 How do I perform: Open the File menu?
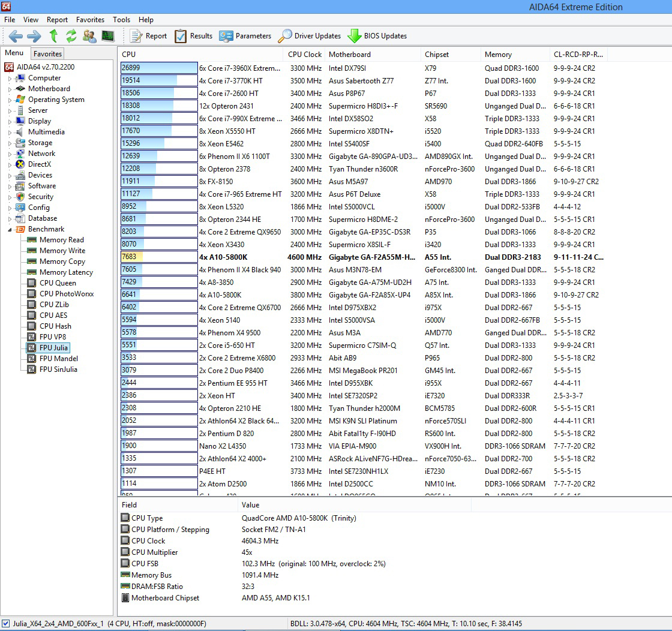[x=10, y=20]
